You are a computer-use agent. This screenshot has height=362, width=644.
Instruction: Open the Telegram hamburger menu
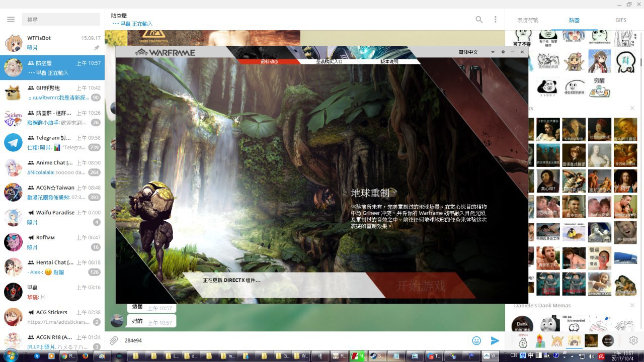(x=11, y=19)
